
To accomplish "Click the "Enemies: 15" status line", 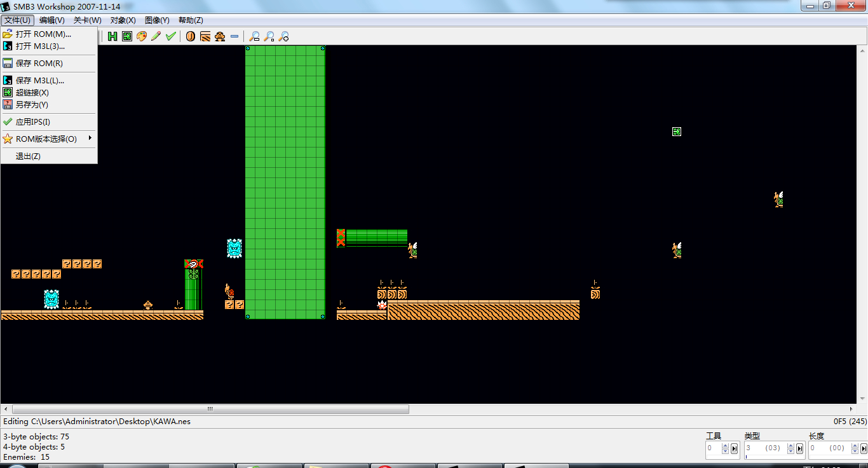I will (27, 457).
